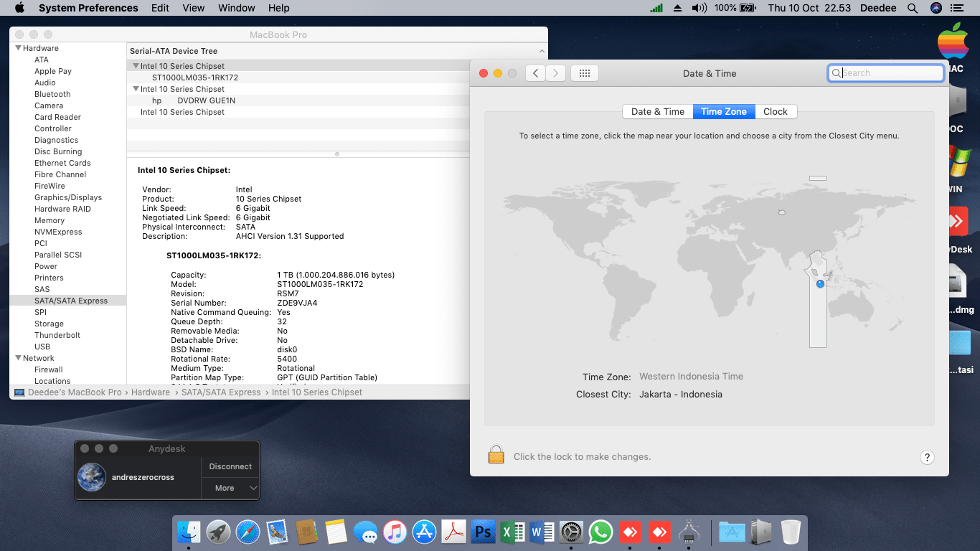Open the yellow Notes icon in Dock
The image size is (980, 551).
point(336,532)
